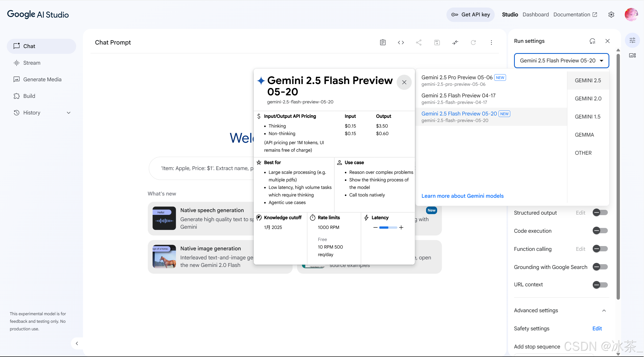Image resolution: width=644 pixels, height=357 pixels.
Task: Switch to the Studio tab
Action: click(x=510, y=15)
